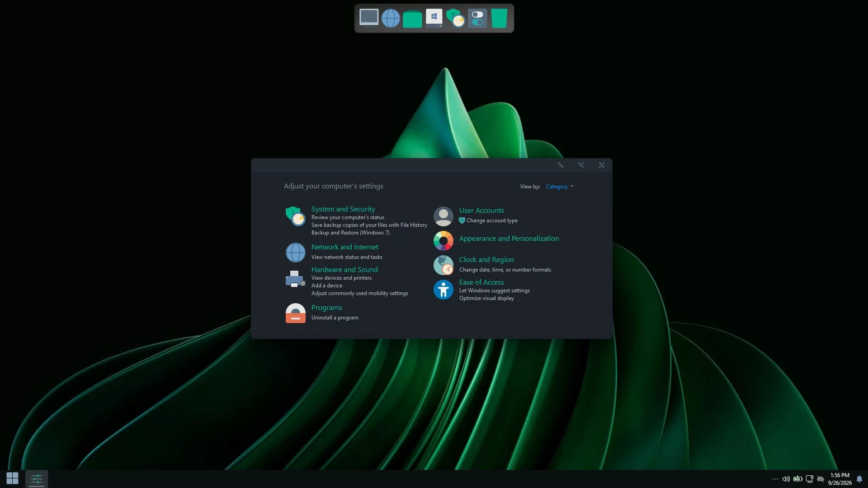Open View devices and printers link
Viewport: 868px width, 488px height.
341,278
